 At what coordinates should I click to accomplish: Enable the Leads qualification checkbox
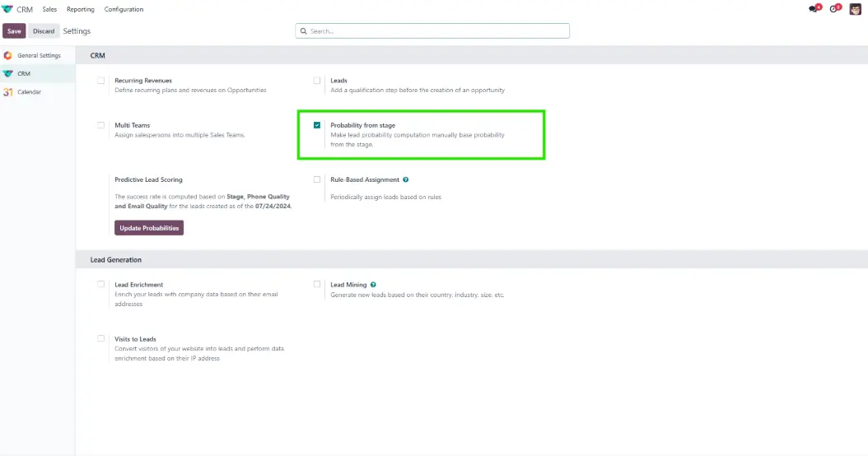click(x=317, y=81)
